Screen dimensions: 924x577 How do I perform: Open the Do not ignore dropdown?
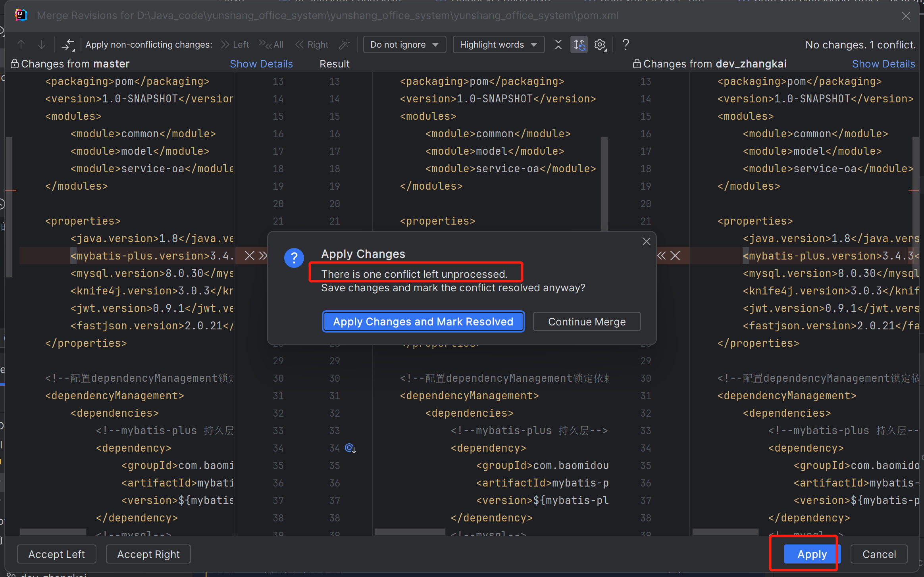tap(404, 44)
